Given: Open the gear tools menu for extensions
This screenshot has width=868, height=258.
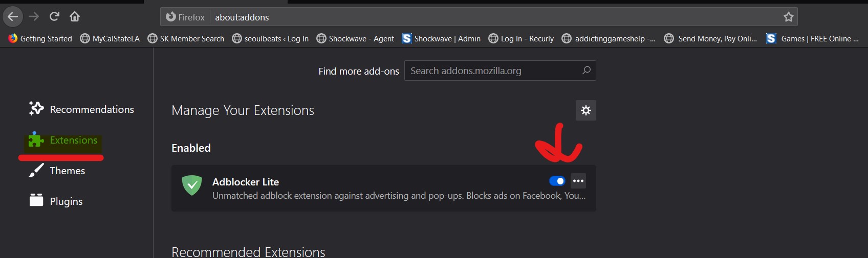Looking at the screenshot, I should [x=586, y=110].
